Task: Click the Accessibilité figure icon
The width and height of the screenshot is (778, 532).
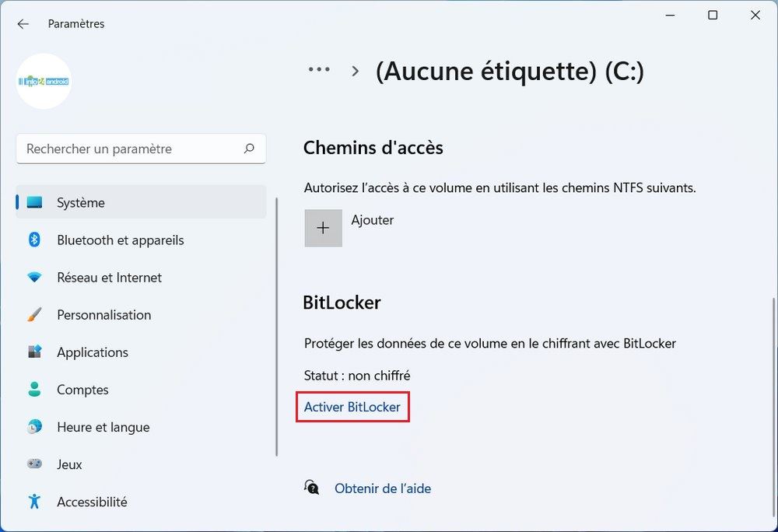Action: pos(34,502)
